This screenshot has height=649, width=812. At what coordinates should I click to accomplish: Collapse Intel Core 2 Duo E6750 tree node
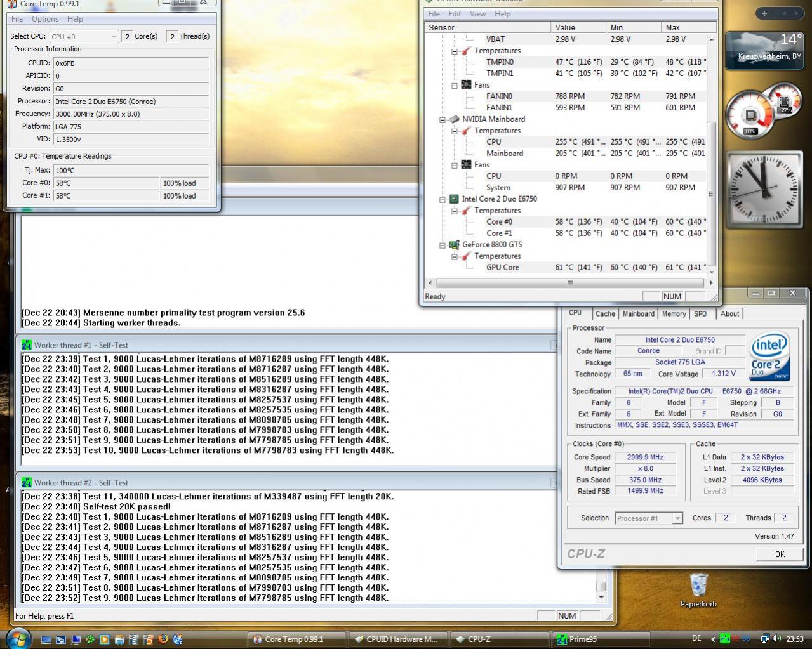pos(443,199)
